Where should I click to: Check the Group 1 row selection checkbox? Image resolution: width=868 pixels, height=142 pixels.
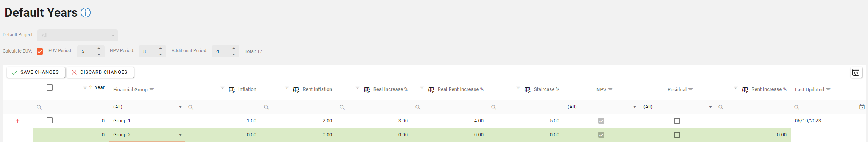[50, 120]
